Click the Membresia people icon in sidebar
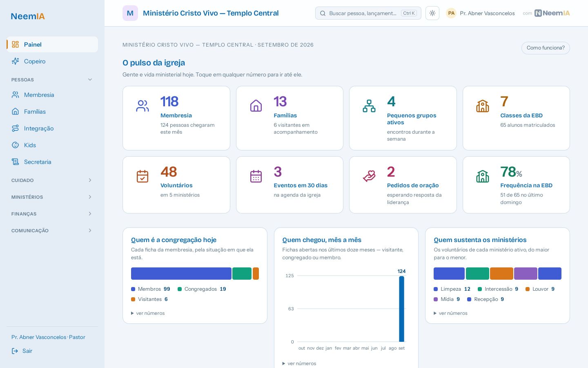 click(15, 95)
